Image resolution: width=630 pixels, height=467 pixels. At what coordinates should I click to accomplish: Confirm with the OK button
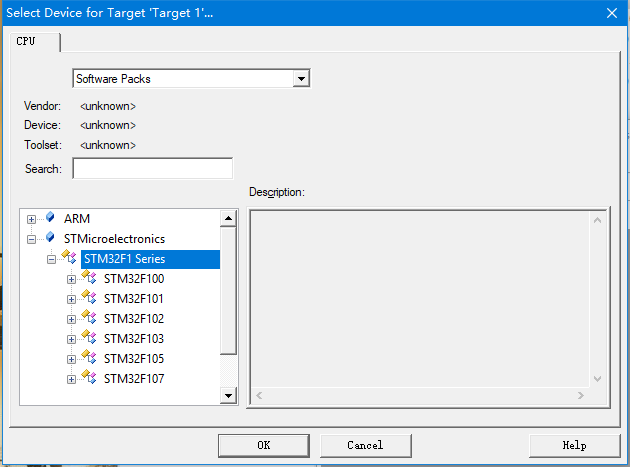tap(264, 445)
